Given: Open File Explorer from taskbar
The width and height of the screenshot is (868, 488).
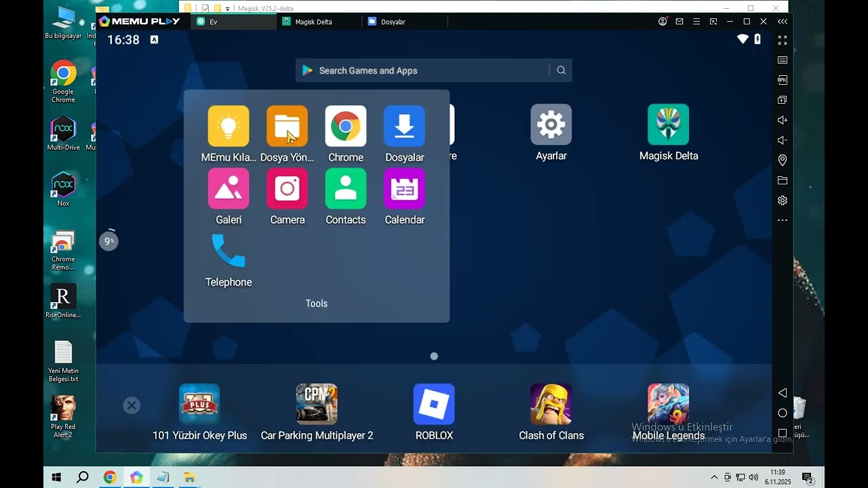Looking at the screenshot, I should (189, 477).
